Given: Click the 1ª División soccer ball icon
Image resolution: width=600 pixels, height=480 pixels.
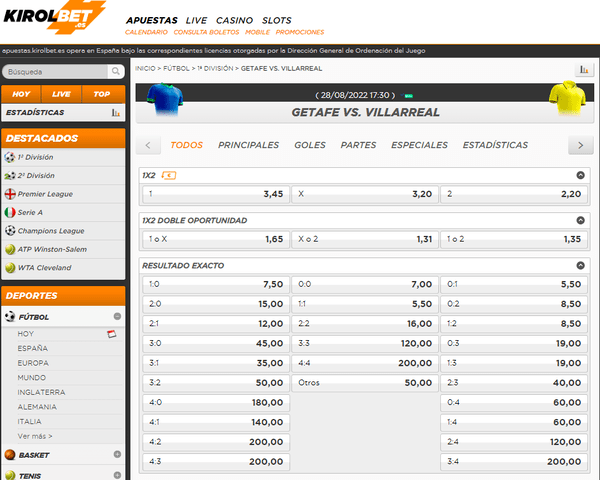Looking at the screenshot, I should tap(10, 157).
